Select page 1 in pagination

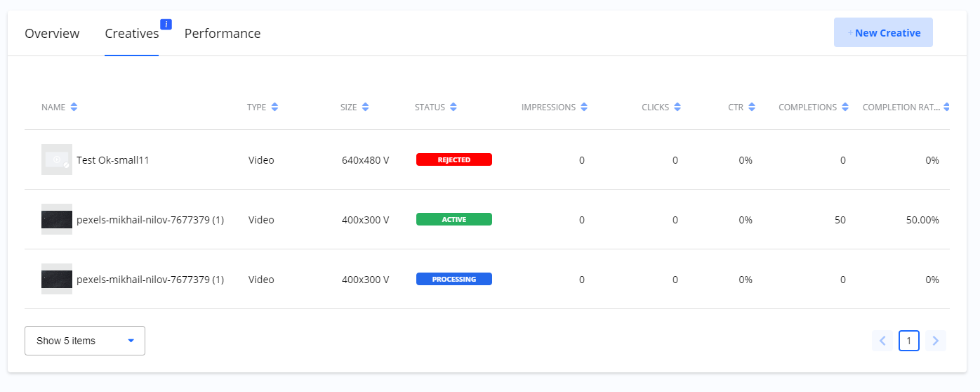908,341
